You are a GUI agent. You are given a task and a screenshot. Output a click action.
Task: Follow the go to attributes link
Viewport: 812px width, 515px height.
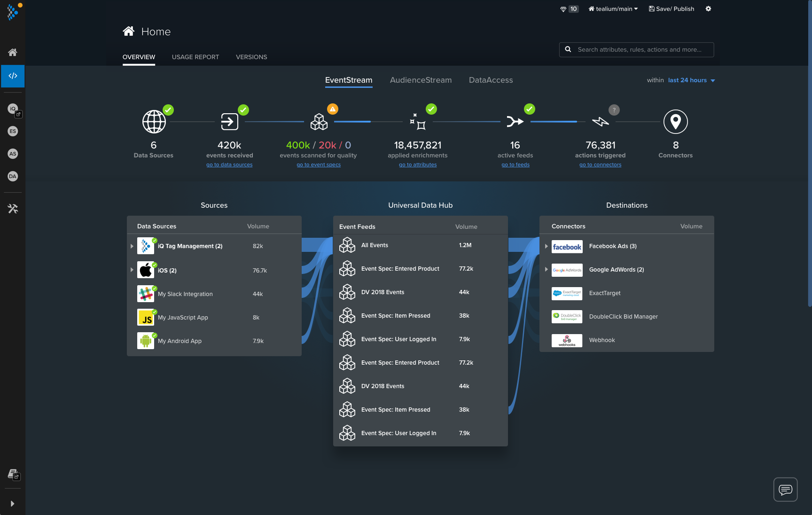pos(418,164)
